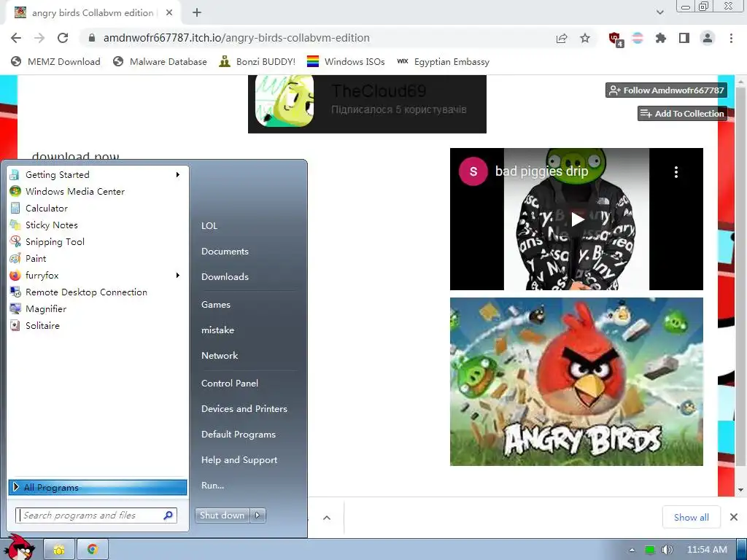This screenshot has height=560, width=747.
Task: Bookmark this page with the star
Action: (x=585, y=38)
